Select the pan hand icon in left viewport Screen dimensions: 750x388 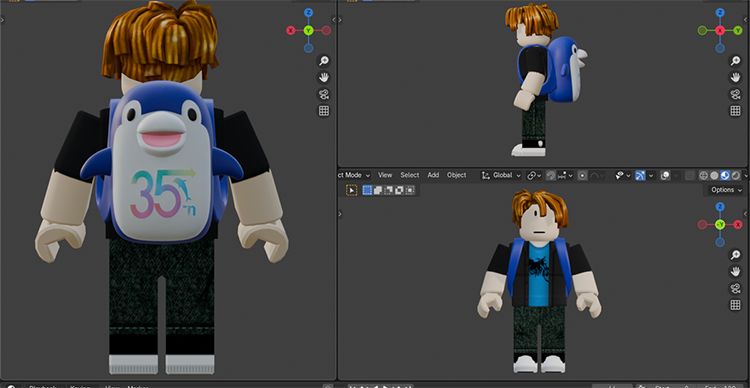(x=324, y=78)
